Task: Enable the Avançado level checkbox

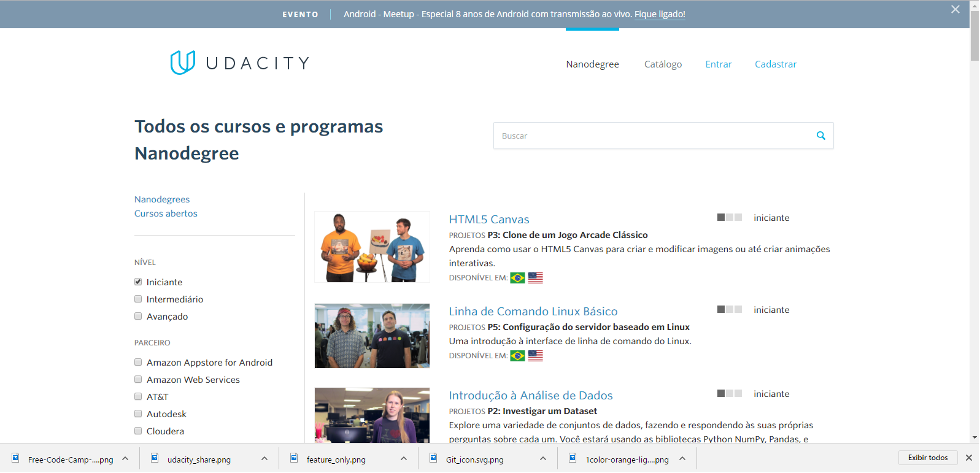Action: (138, 316)
